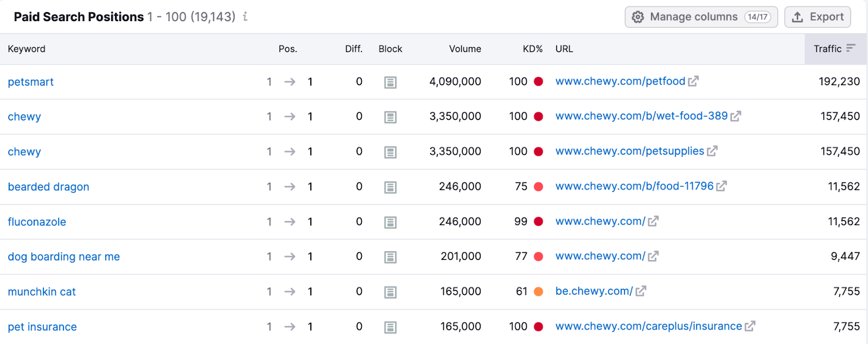Click the Diff. column header
Viewport: 868px width, 344px height.
[354, 49]
